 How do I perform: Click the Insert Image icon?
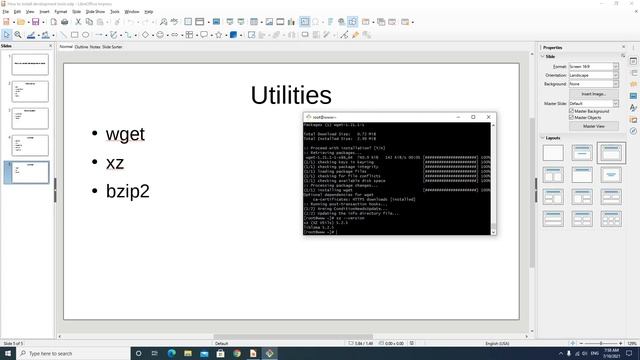point(269,22)
